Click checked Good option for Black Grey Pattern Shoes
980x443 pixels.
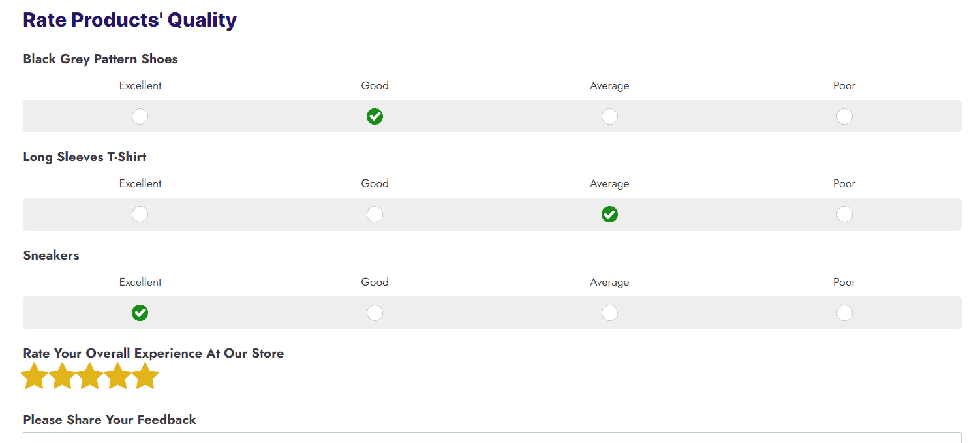(x=375, y=116)
